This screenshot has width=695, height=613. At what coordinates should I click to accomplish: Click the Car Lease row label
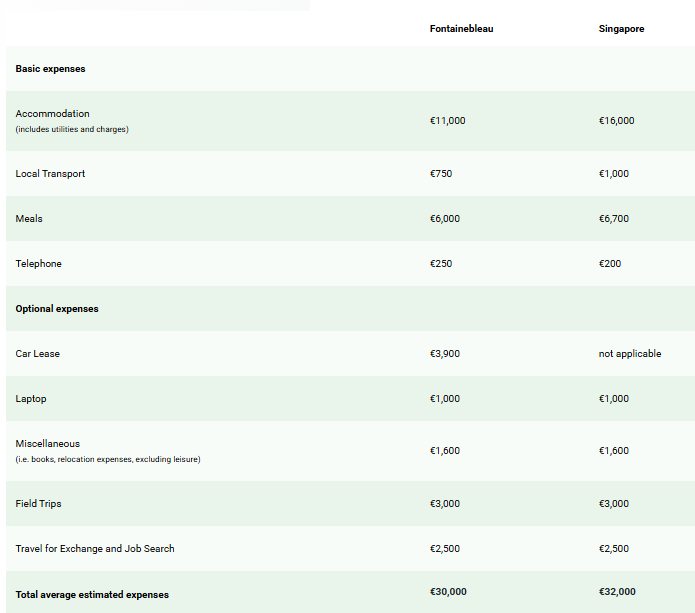[x=38, y=354]
